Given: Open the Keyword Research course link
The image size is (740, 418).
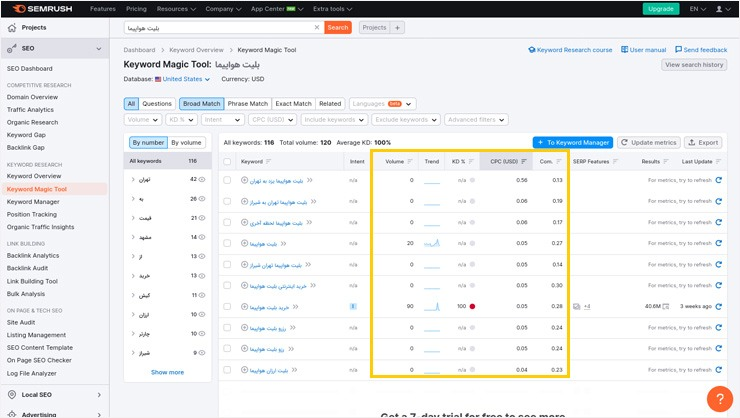Looking at the screenshot, I should click(570, 50).
